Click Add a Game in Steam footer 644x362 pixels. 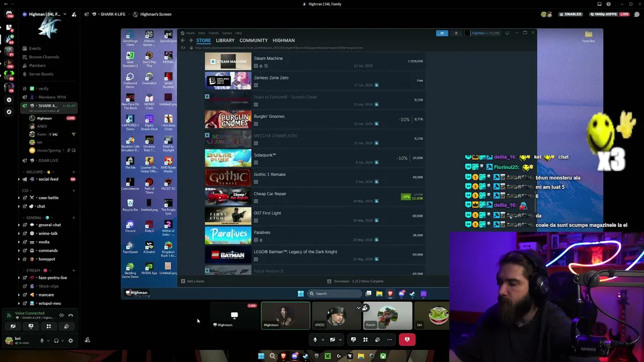pyautogui.click(x=193, y=281)
